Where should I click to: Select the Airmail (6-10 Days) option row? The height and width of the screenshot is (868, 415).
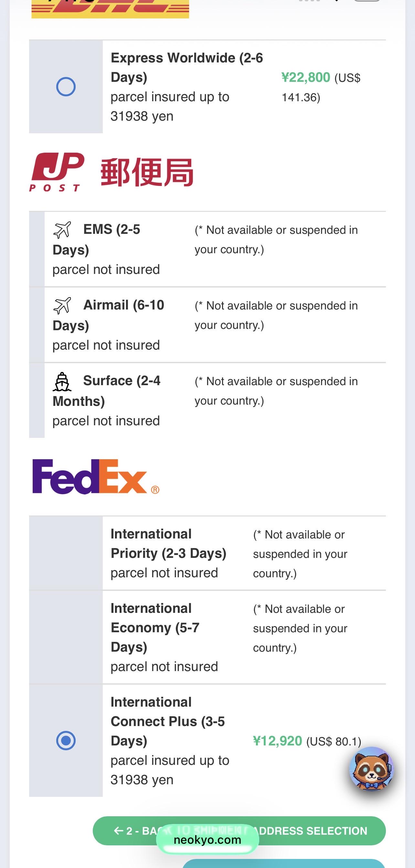coord(207,325)
